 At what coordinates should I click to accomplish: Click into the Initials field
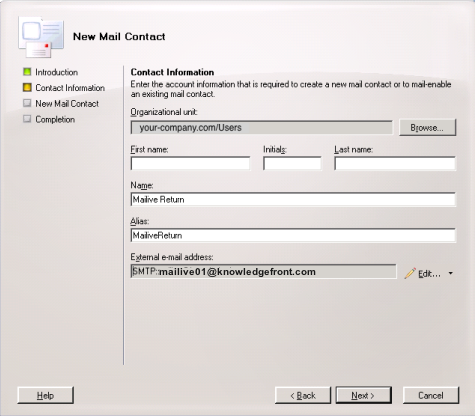tap(292, 163)
